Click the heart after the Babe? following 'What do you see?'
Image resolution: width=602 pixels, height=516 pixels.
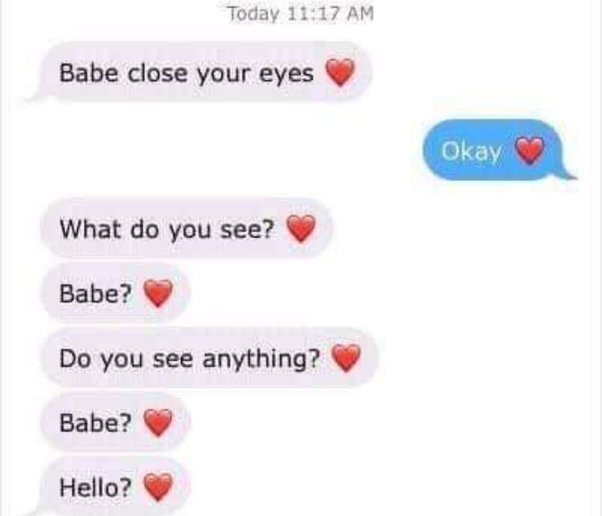pyautogui.click(x=158, y=293)
